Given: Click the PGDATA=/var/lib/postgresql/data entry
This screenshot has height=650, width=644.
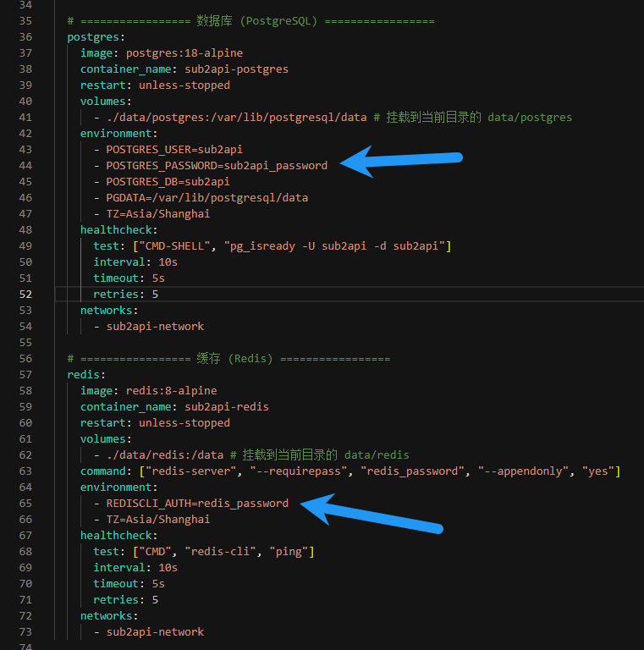Looking at the screenshot, I should (206, 197).
